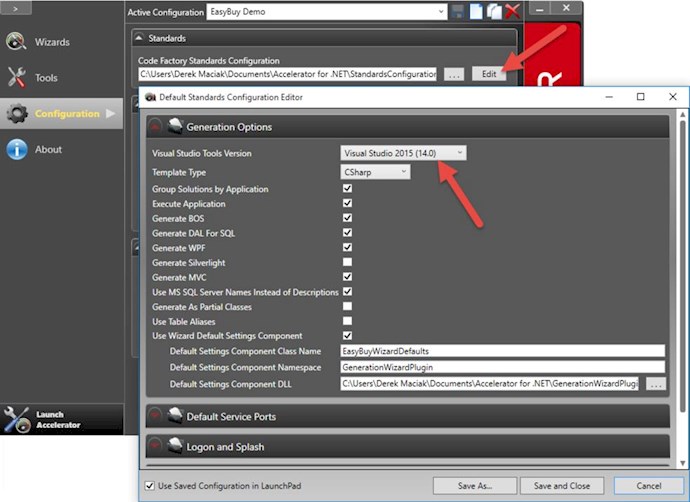Expand the Default Service Ports section
The width and height of the screenshot is (690, 502).
pos(154,416)
